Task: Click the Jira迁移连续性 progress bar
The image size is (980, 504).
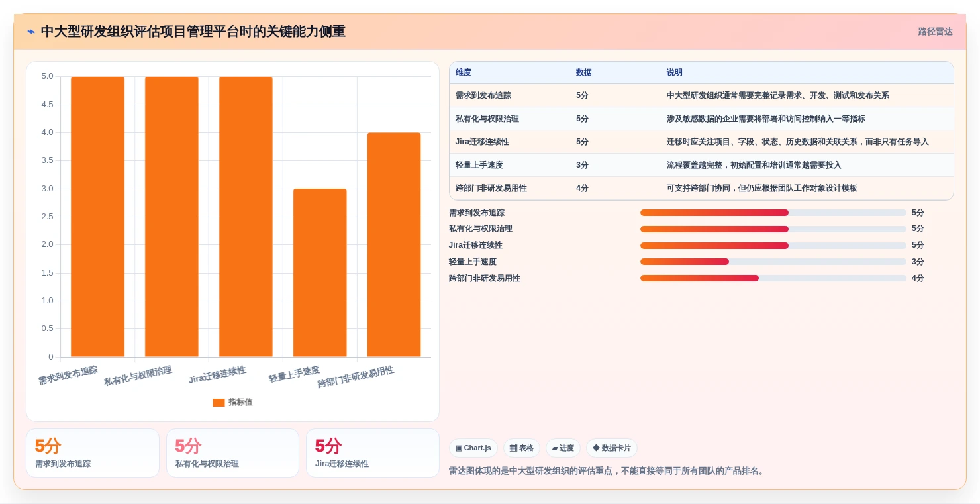Action: (x=773, y=246)
